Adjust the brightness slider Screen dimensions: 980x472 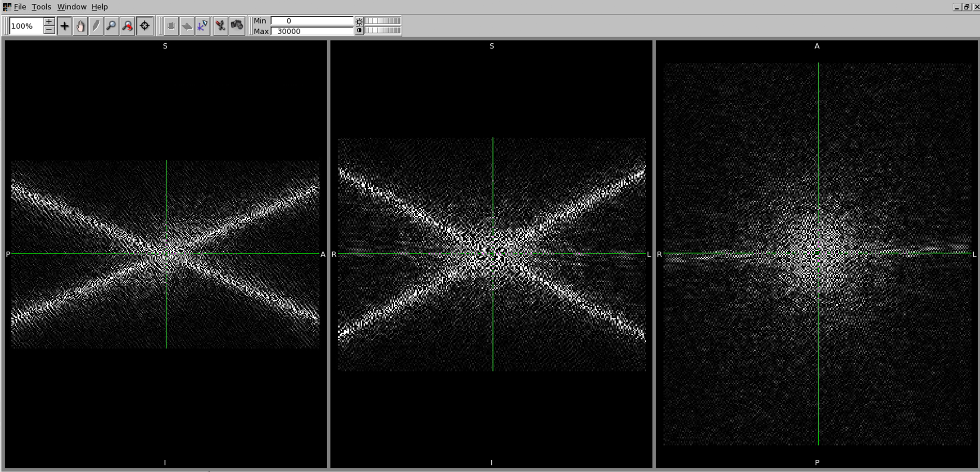point(383,21)
